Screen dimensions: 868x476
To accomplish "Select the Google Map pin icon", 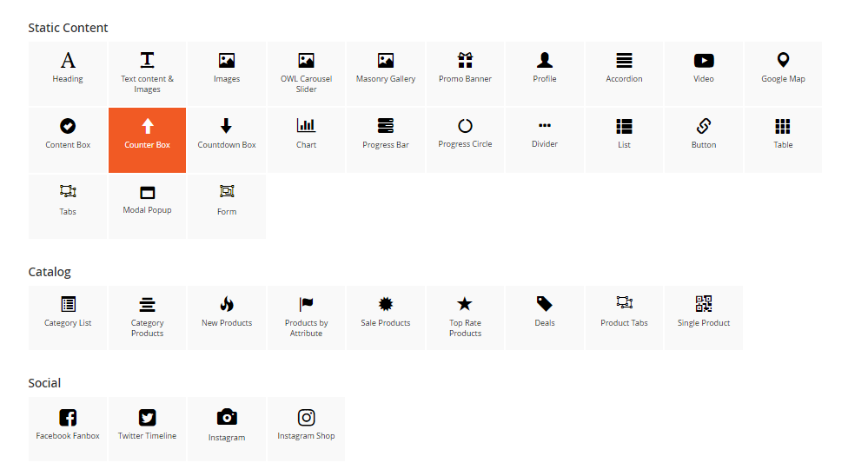I will click(x=783, y=60).
